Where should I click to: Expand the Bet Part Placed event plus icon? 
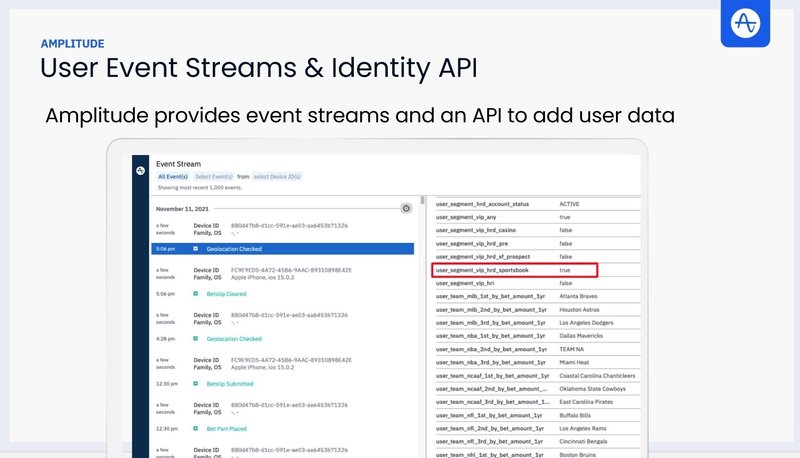coord(195,428)
